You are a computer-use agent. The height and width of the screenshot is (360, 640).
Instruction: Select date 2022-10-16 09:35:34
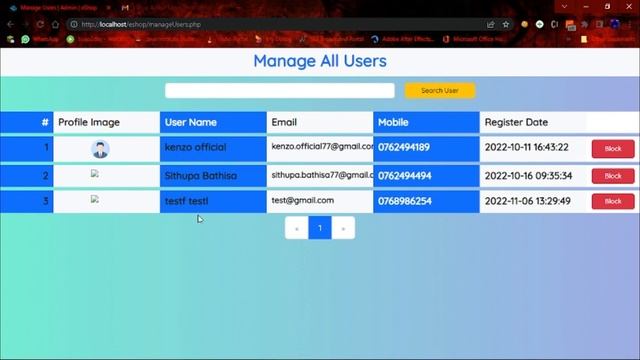pyautogui.click(x=528, y=176)
